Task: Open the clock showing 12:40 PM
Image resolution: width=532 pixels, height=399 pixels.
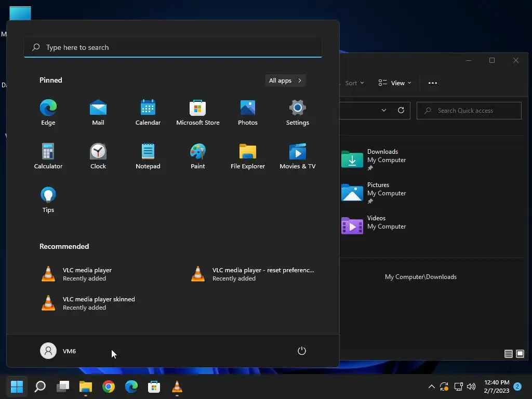Action: (x=497, y=387)
